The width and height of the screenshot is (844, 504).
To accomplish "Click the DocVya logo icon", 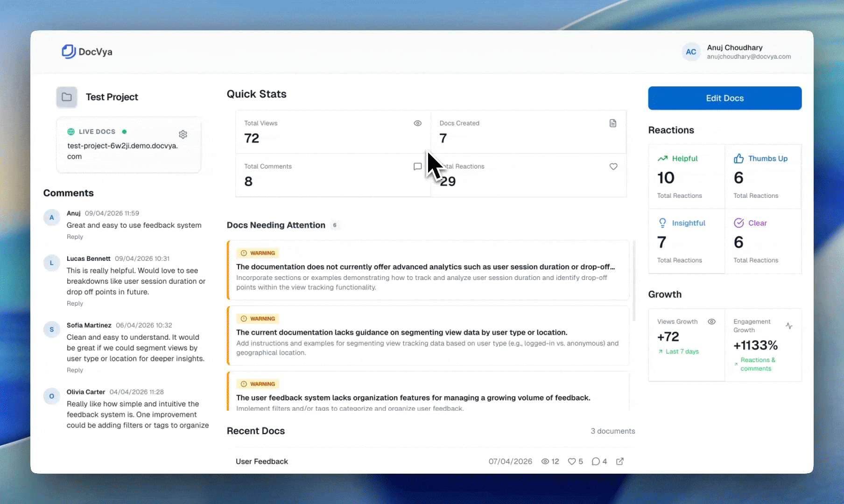I will (69, 51).
